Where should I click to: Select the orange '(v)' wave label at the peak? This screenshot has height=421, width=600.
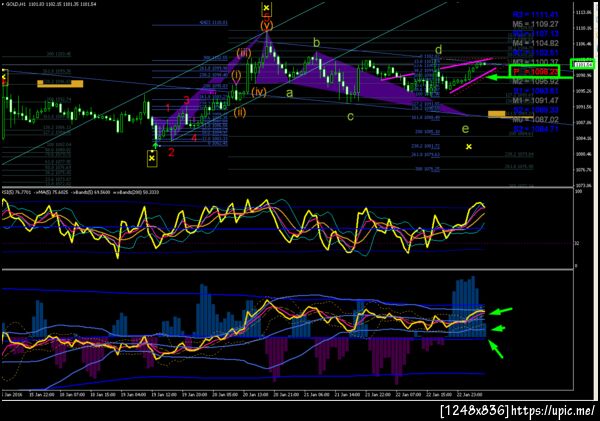click(267, 25)
